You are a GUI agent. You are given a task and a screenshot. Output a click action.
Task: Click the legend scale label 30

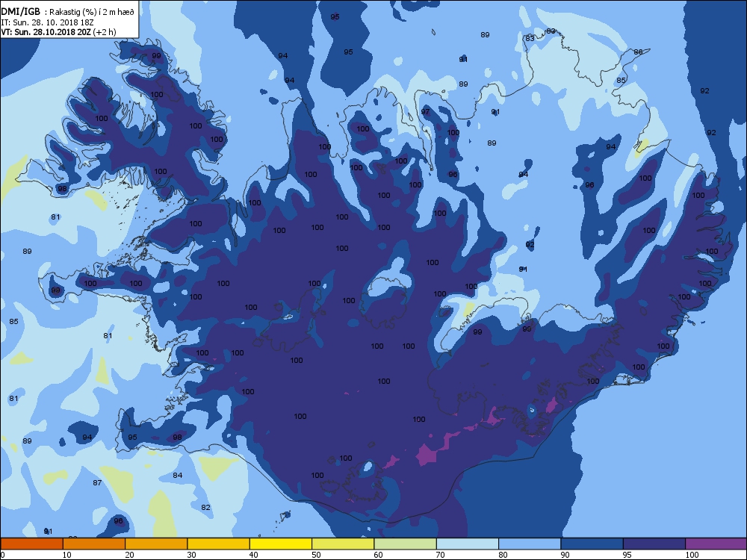click(191, 555)
